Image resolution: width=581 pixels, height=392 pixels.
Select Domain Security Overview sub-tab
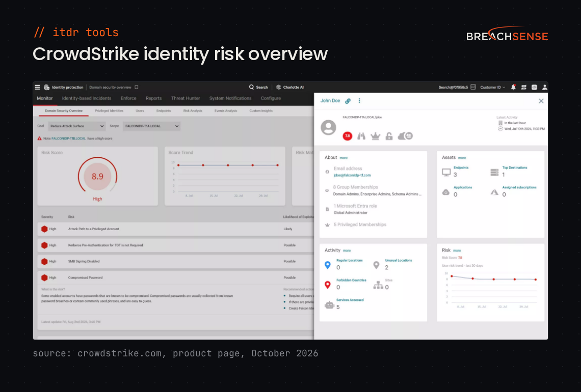point(64,110)
